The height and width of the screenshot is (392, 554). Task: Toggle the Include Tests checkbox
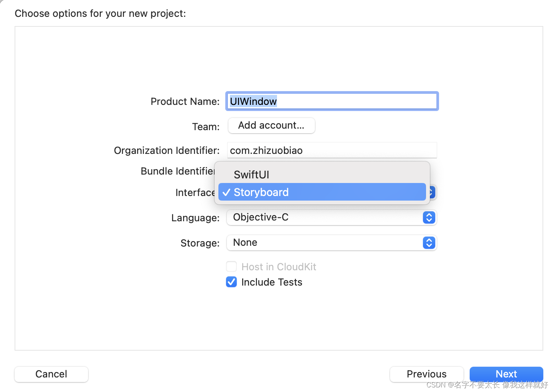[x=231, y=282]
